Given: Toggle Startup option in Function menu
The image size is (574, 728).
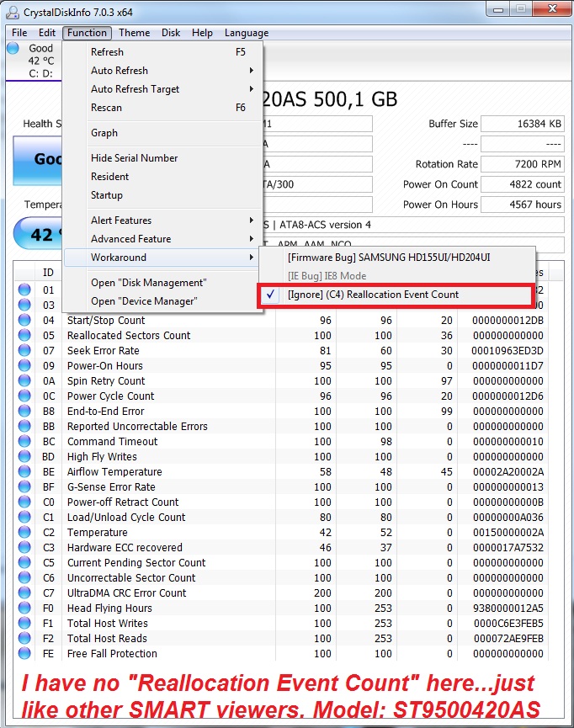Looking at the screenshot, I should (163, 195).
